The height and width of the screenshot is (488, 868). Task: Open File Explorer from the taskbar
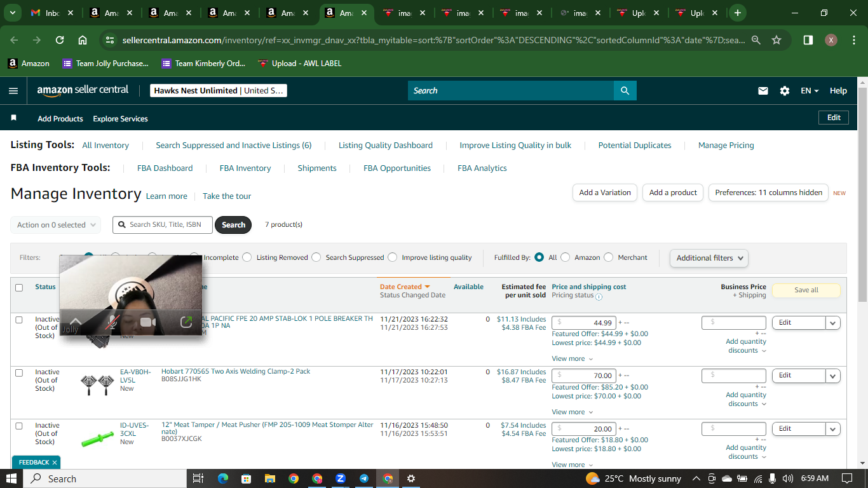(x=269, y=478)
